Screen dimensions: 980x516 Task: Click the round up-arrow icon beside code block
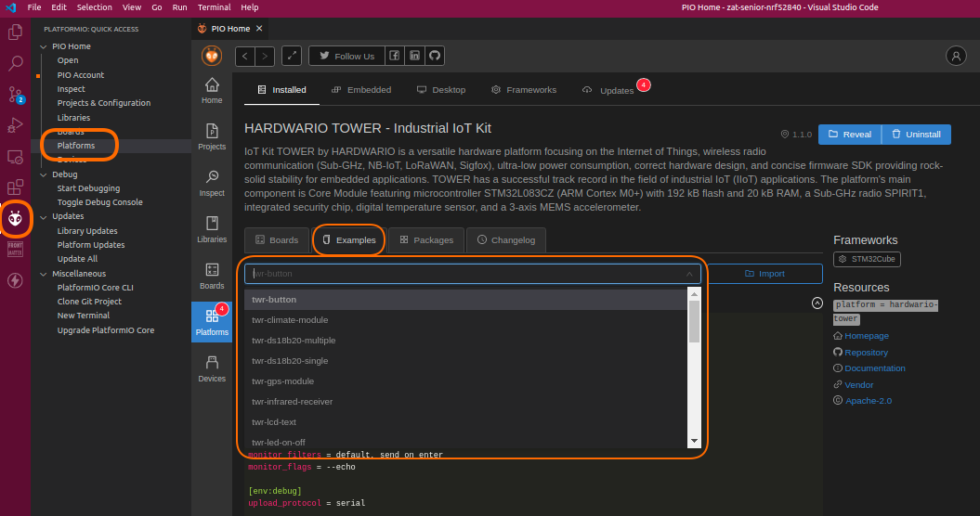click(817, 303)
